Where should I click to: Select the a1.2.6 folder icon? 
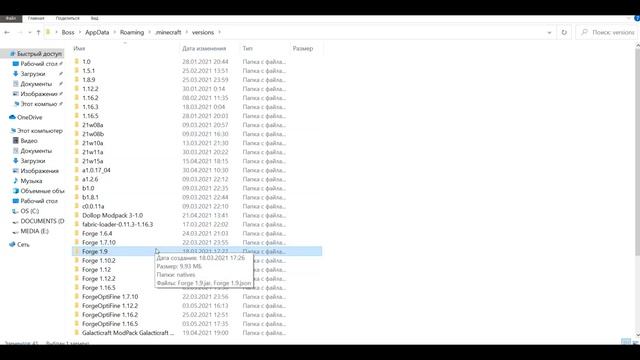[76, 179]
